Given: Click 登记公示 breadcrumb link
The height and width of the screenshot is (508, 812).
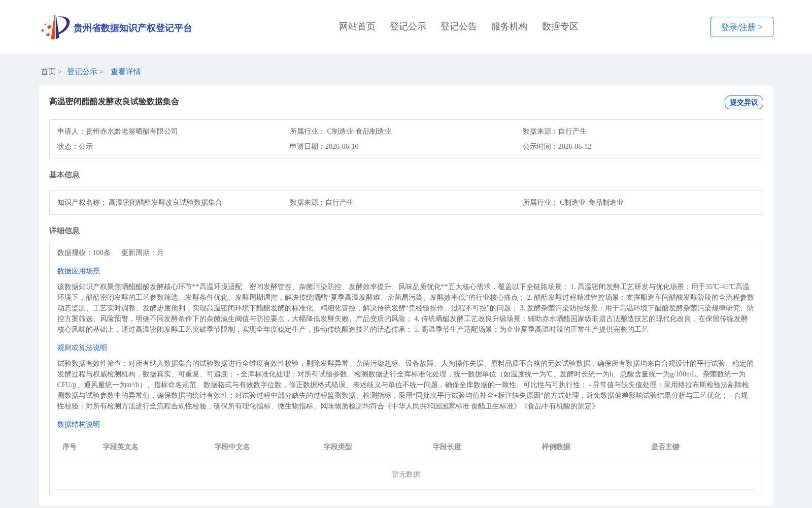Looking at the screenshot, I should coord(82,72).
